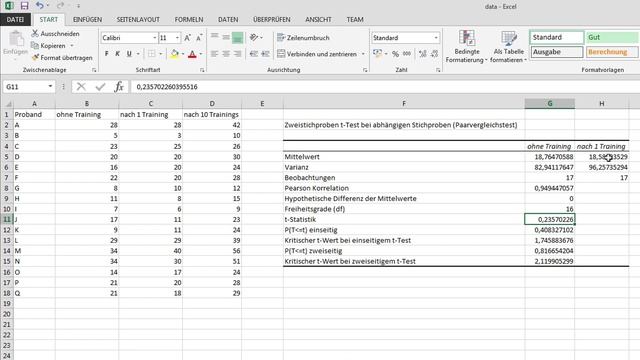640x360 pixels.
Task: Switch to the SEITENLAYOUT tab
Action: (x=138, y=20)
